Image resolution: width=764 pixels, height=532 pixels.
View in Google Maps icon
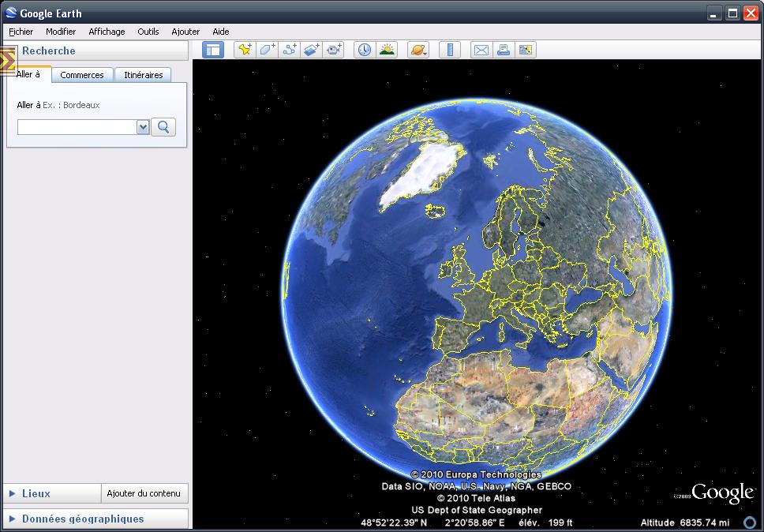(x=526, y=50)
